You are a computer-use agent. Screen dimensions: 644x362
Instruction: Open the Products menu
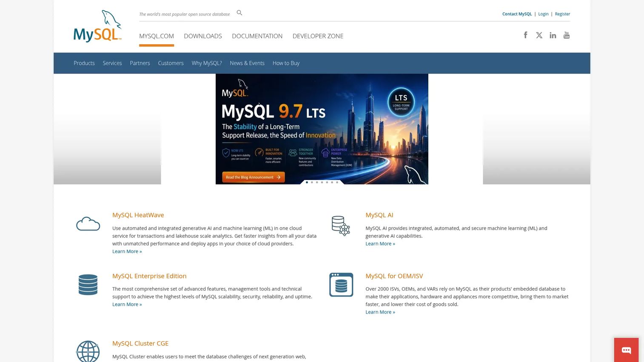(84, 63)
